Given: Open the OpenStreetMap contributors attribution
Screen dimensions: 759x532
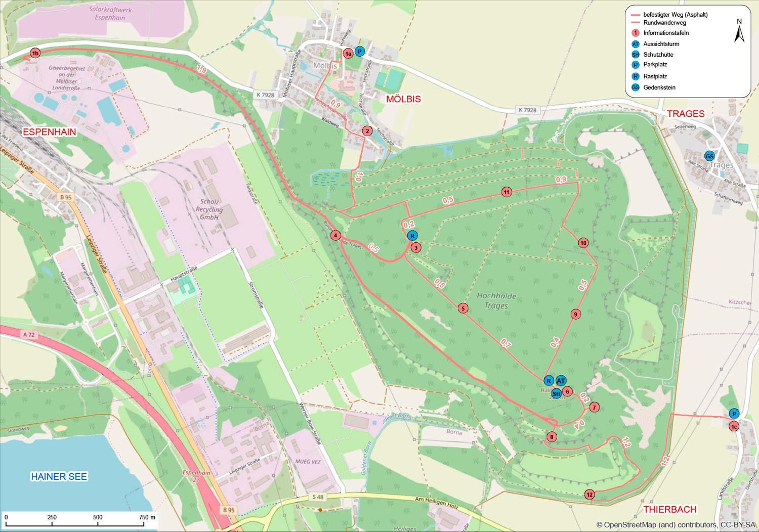Looking at the screenshot, I should pos(676,524).
